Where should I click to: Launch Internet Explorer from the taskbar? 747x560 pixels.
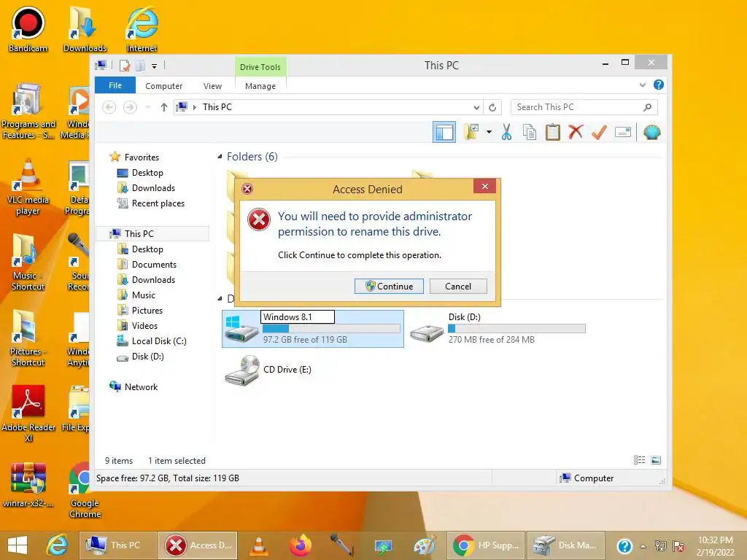[x=57, y=545]
